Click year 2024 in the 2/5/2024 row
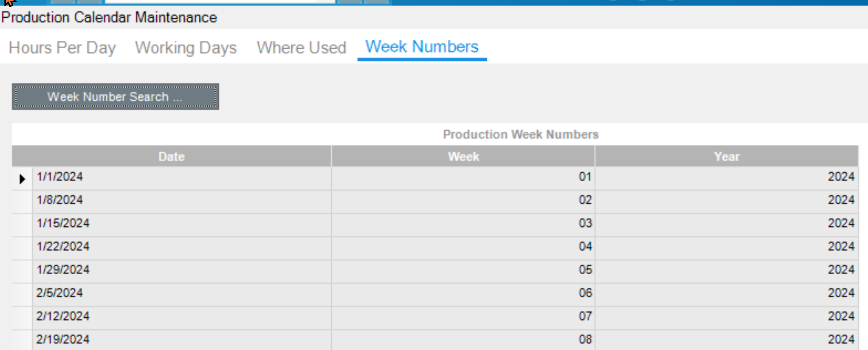This screenshot has height=350, width=868. (x=727, y=295)
